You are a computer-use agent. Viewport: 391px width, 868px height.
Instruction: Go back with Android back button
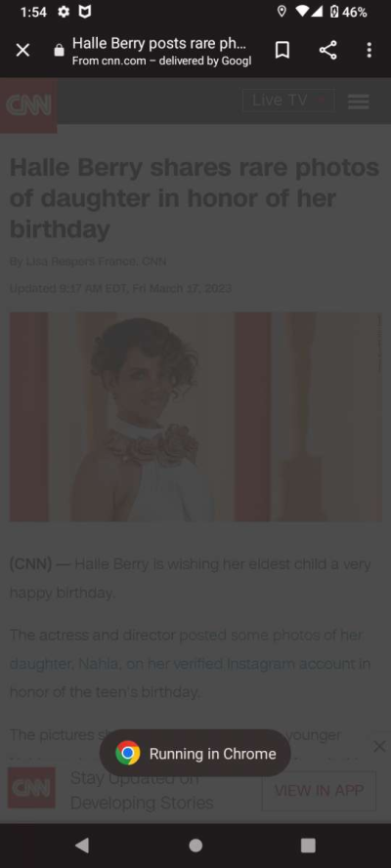click(x=82, y=845)
